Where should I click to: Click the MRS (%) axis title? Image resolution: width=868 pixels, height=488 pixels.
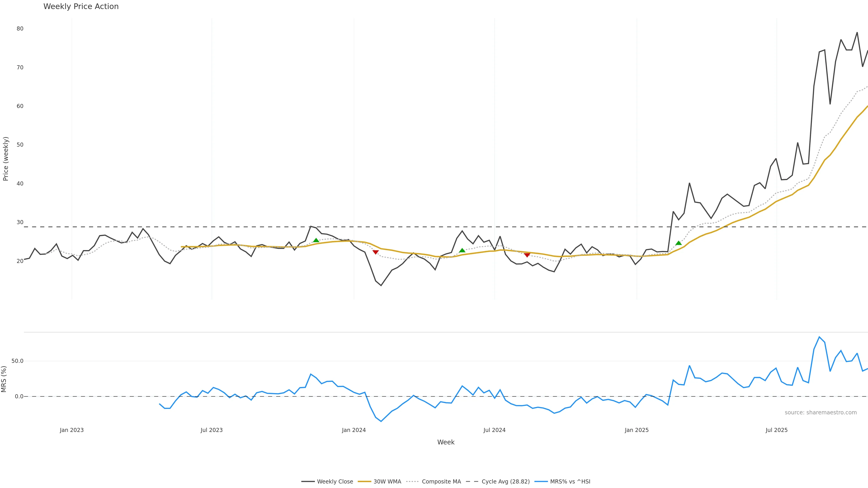coord(4,379)
